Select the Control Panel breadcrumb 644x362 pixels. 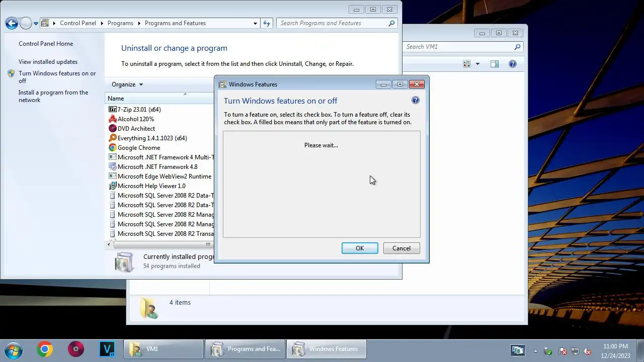pos(78,23)
